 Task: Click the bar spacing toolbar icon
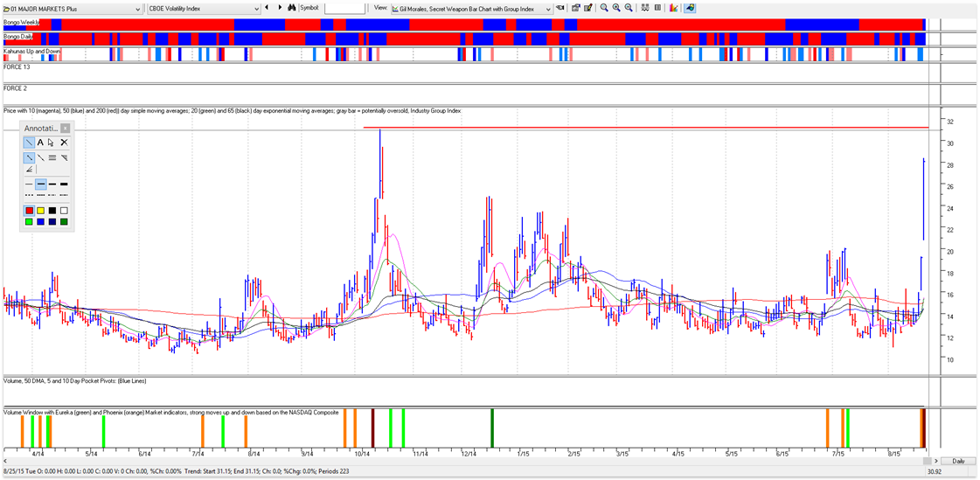tap(646, 8)
